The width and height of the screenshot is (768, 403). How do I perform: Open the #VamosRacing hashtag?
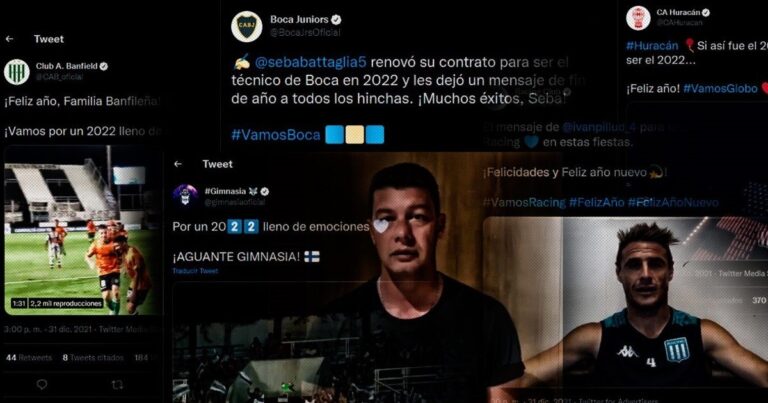click(524, 202)
